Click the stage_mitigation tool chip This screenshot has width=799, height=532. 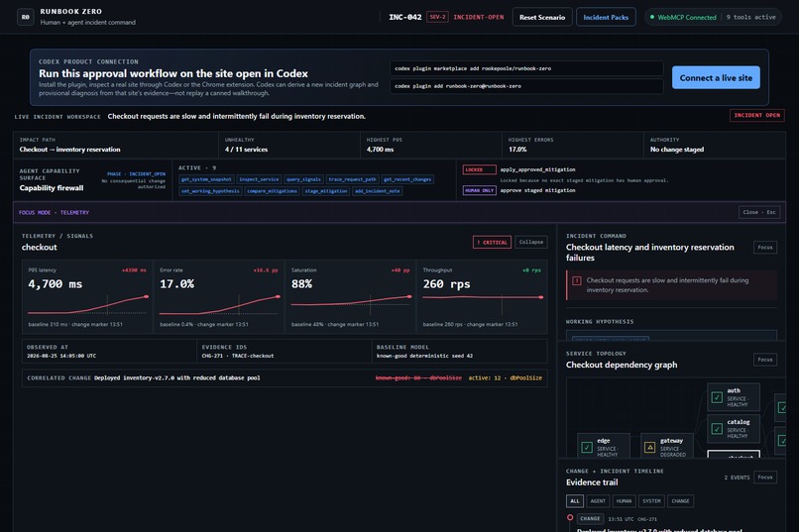(326, 191)
